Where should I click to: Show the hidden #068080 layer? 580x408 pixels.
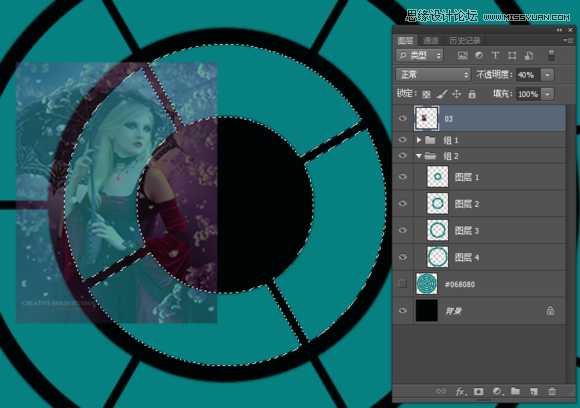(x=402, y=284)
